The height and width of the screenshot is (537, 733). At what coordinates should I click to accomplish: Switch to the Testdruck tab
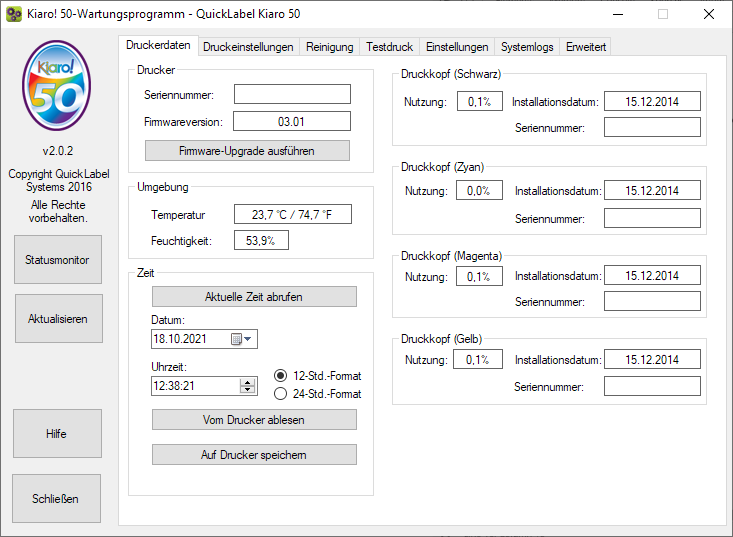pos(389,47)
